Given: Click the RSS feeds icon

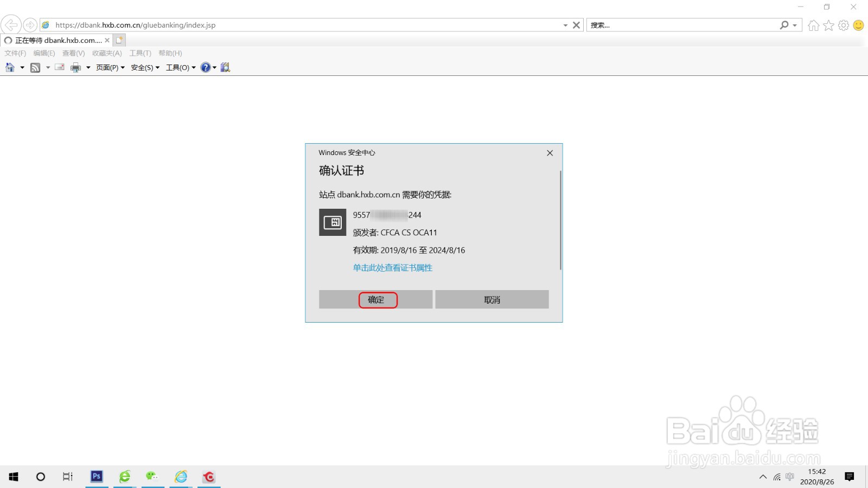Looking at the screenshot, I should [35, 67].
